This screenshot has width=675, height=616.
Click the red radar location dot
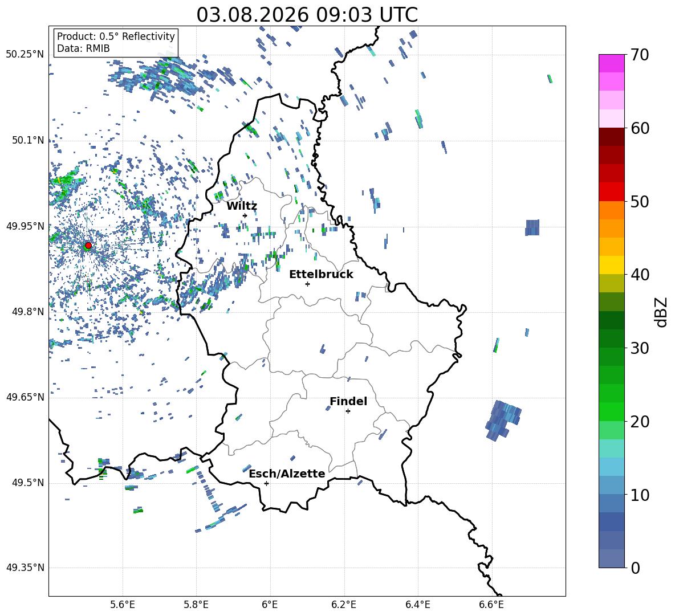tap(88, 246)
